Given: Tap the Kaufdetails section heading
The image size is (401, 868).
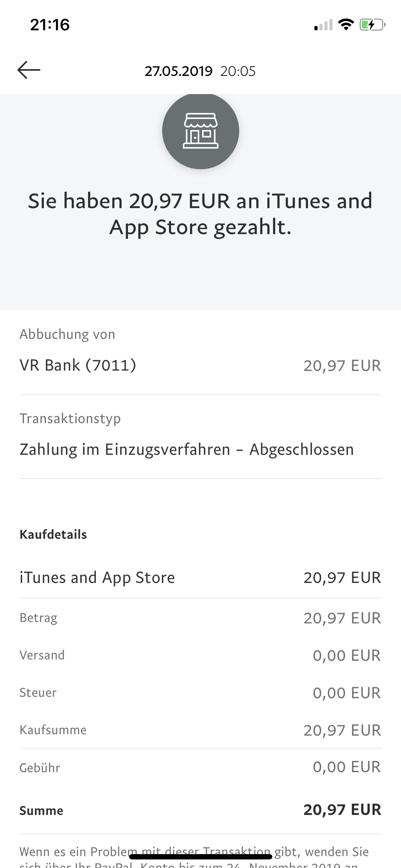Looking at the screenshot, I should tap(53, 534).
